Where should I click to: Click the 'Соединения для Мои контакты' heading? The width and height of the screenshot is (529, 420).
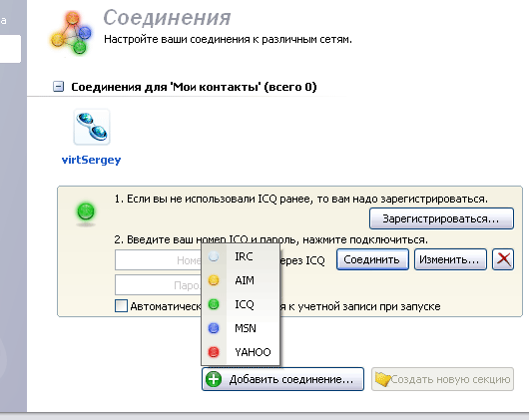point(194,87)
